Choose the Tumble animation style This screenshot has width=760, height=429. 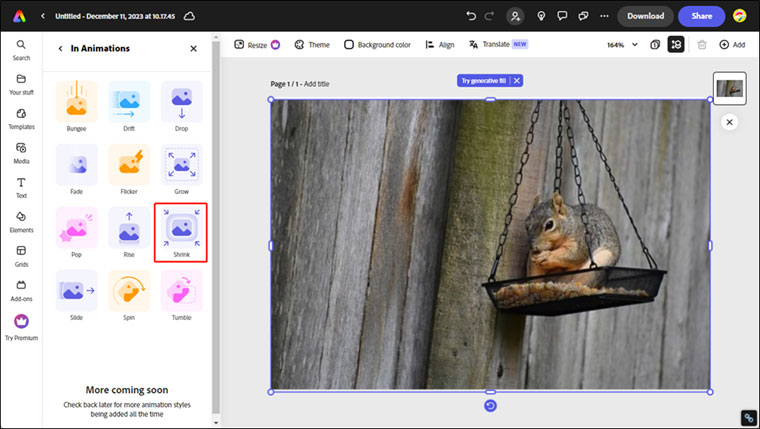click(181, 290)
